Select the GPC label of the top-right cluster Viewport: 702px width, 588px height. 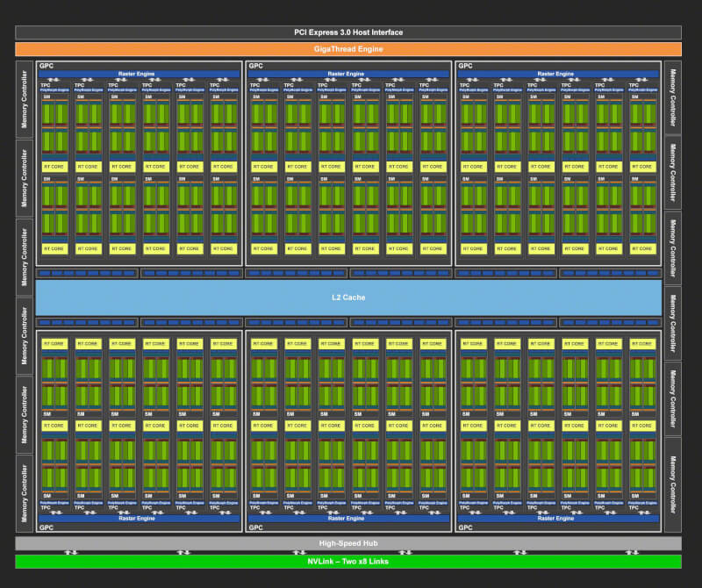[465, 66]
